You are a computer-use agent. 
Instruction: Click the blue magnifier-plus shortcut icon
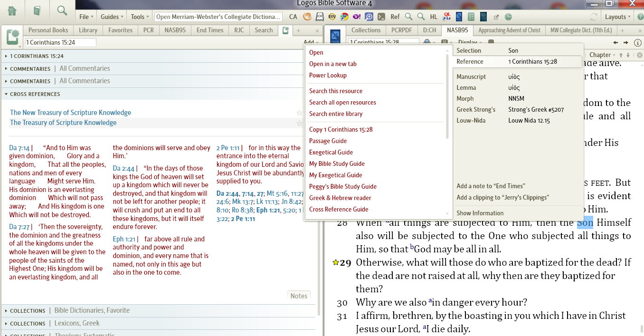[369, 17]
